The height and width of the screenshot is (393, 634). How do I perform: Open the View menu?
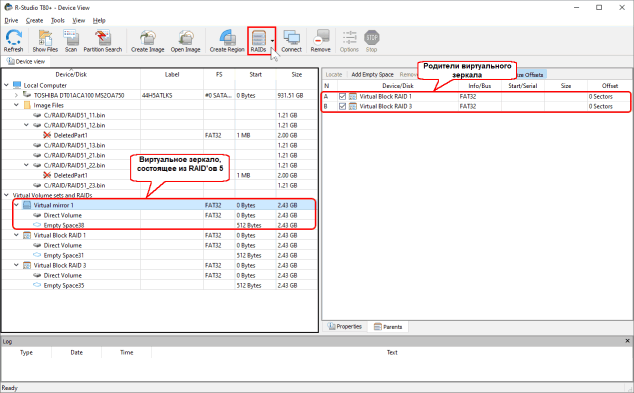click(78, 20)
